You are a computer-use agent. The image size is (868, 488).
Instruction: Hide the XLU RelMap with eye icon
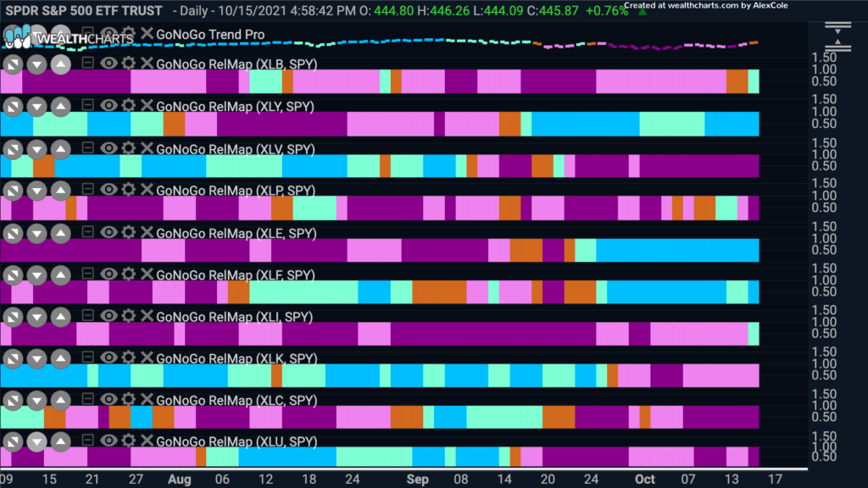click(108, 441)
